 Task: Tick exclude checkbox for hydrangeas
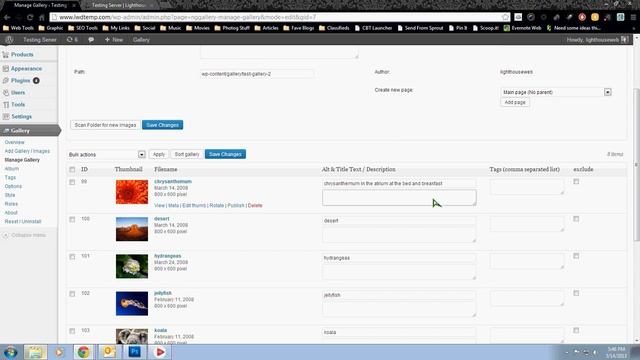pyautogui.click(x=576, y=256)
